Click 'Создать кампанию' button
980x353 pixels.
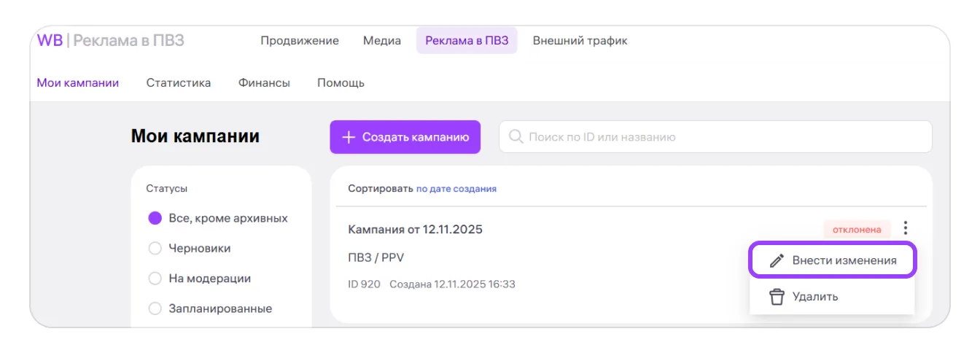(405, 137)
